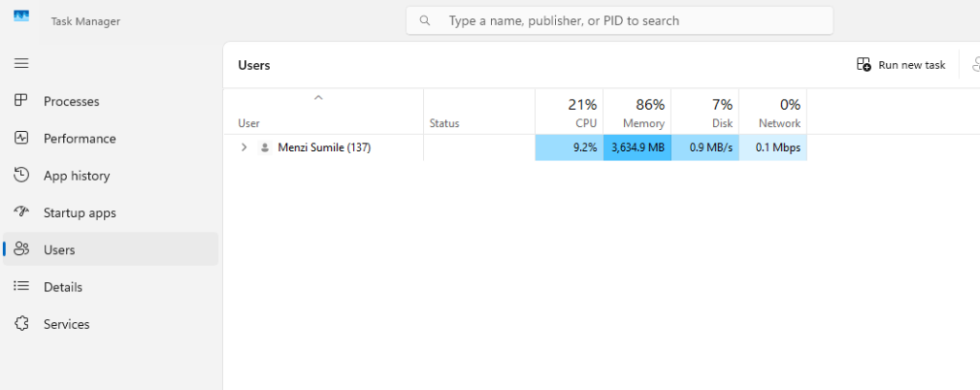The width and height of the screenshot is (980, 390).
Task: Sort by the Memory column header
Action: click(x=636, y=112)
